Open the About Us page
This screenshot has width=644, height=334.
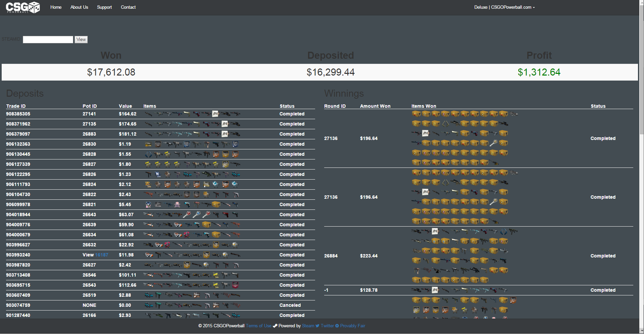[79, 7]
